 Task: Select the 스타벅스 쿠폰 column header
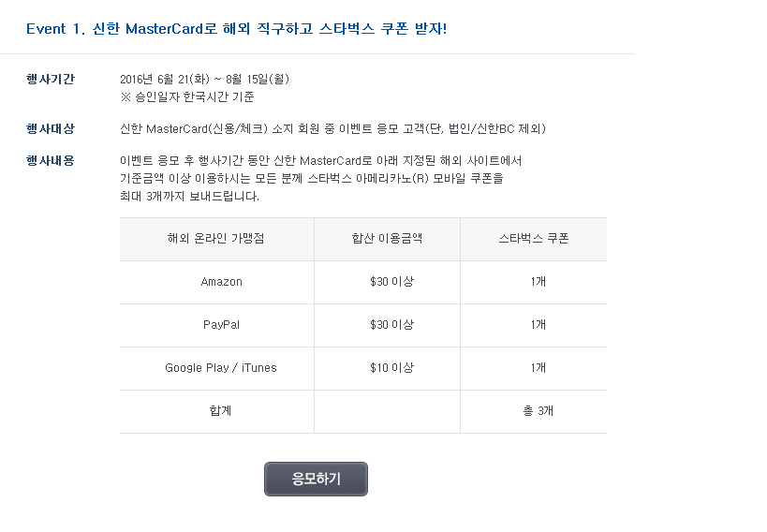coord(533,239)
